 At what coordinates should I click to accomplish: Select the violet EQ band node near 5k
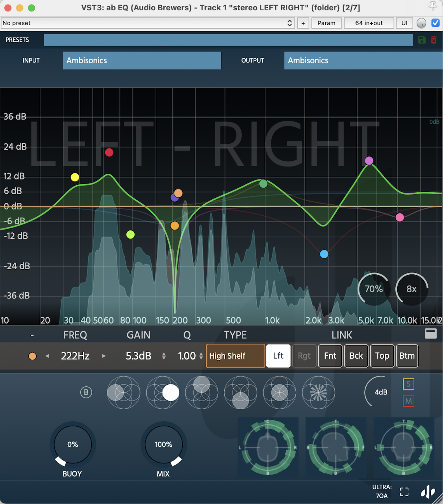[x=369, y=161]
